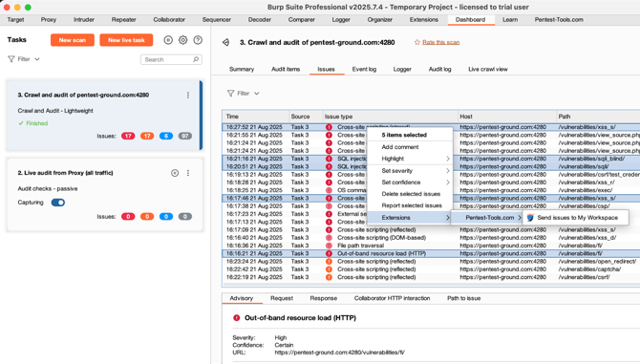Click orange medium-severity badge 17 on Crawl task
This screenshot has width=640, height=364.
point(147,136)
